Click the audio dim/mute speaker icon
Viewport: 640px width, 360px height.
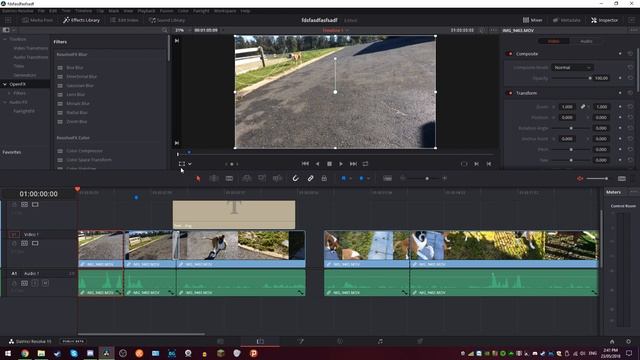pos(580,178)
